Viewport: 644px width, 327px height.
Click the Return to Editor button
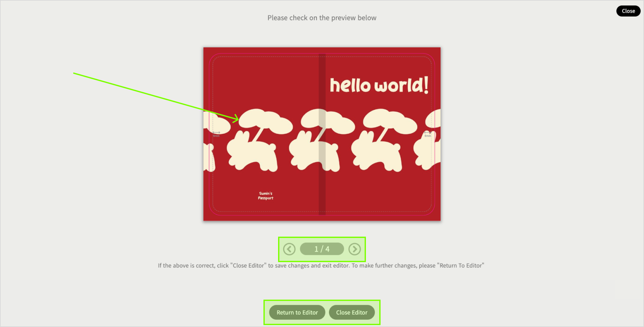pyautogui.click(x=297, y=312)
